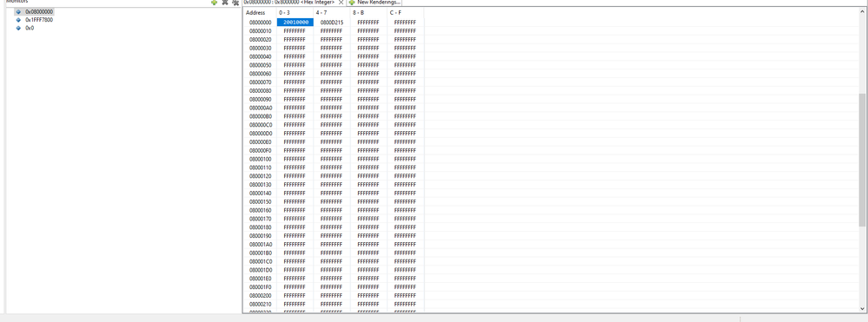The width and height of the screenshot is (868, 322).
Task: Click the diamond icon beside 0x1FFF7800
Action: [x=18, y=20]
